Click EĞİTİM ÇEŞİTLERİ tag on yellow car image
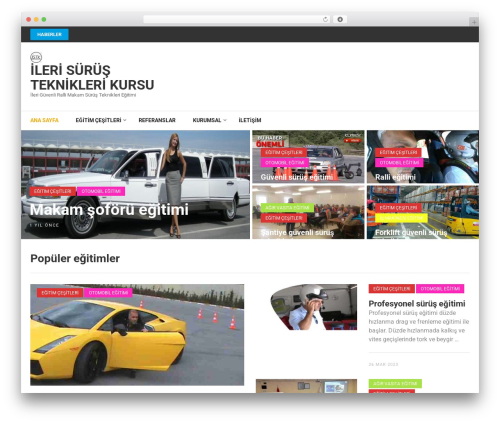Image resolution: width=500 pixels, height=423 pixels. pyautogui.click(x=60, y=293)
